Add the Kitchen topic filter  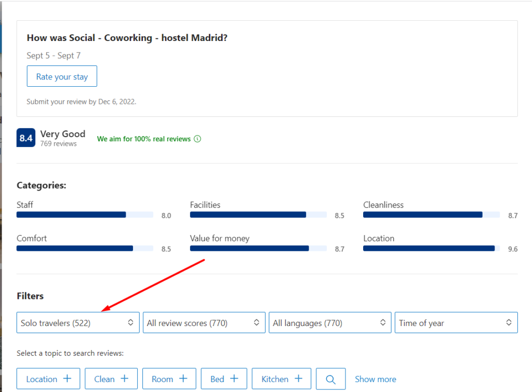click(281, 379)
